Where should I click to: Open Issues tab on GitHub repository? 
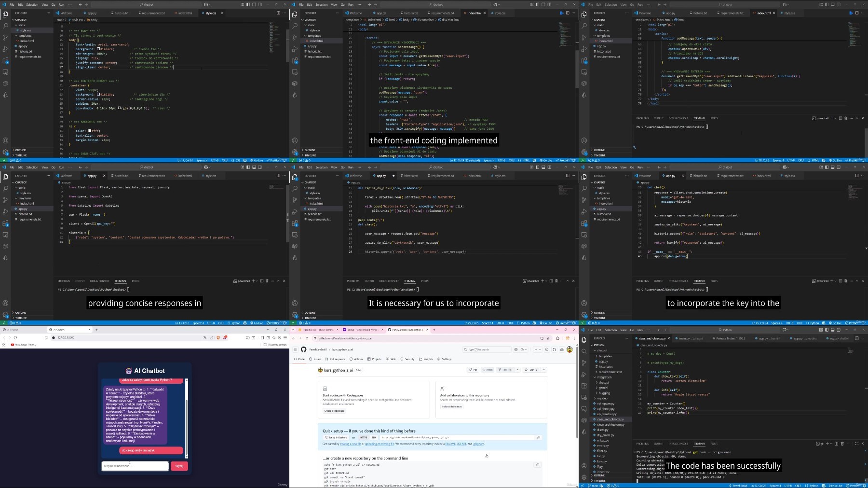pyautogui.click(x=315, y=359)
